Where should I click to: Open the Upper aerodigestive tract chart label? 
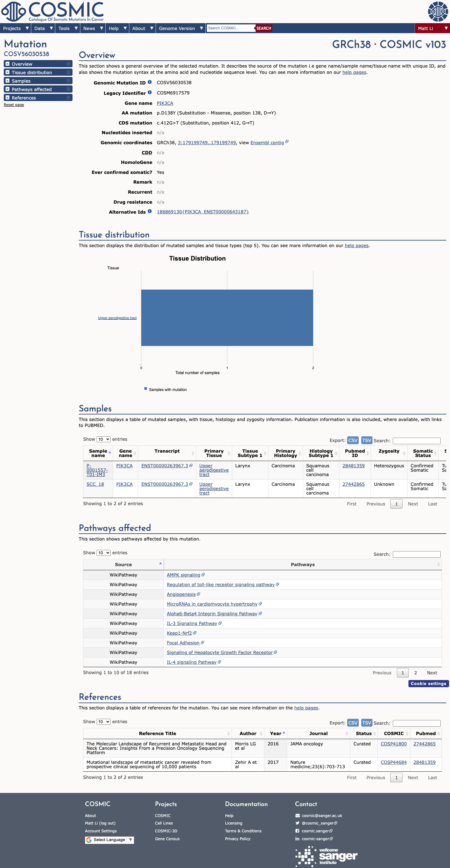click(117, 318)
